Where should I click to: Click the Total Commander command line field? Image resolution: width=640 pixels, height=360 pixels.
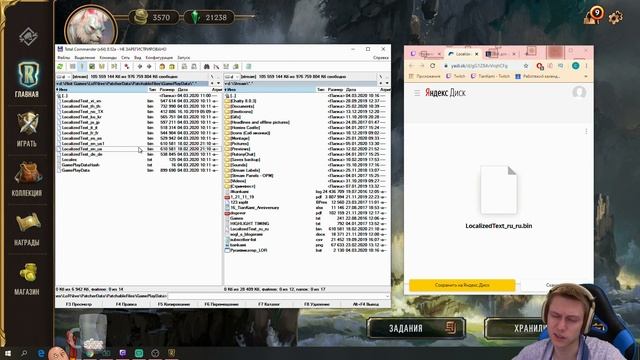[x=278, y=296]
